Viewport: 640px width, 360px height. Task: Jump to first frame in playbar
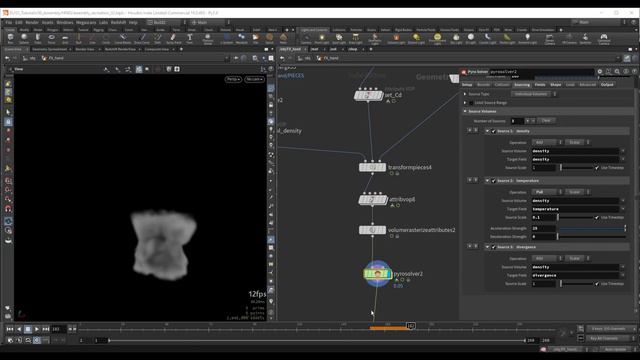[x=10, y=329]
